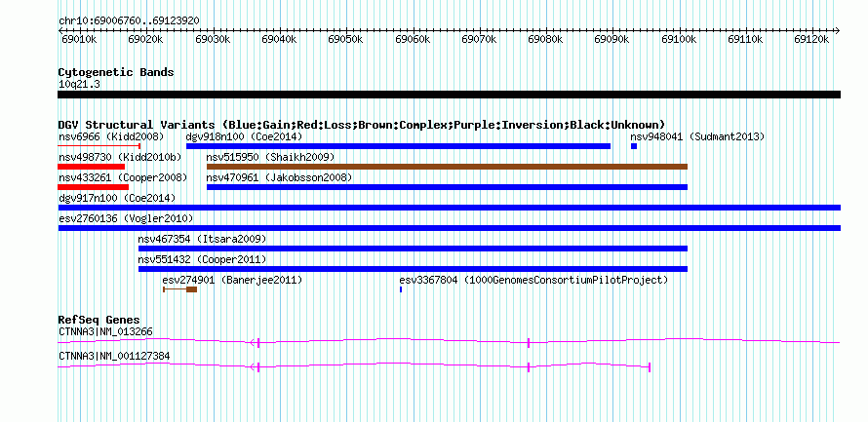Click the 69080k ruler tick label
Viewport: 868px width, 422px height.
(x=546, y=39)
